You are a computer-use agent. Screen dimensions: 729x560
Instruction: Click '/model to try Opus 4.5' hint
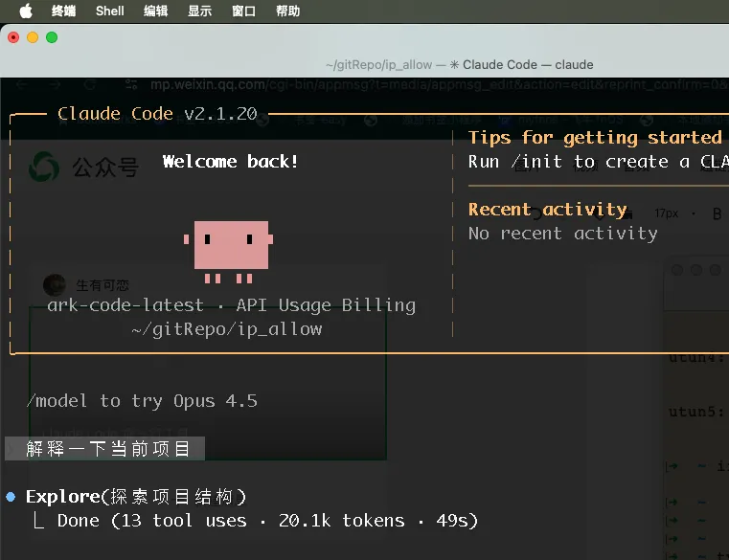pos(142,401)
